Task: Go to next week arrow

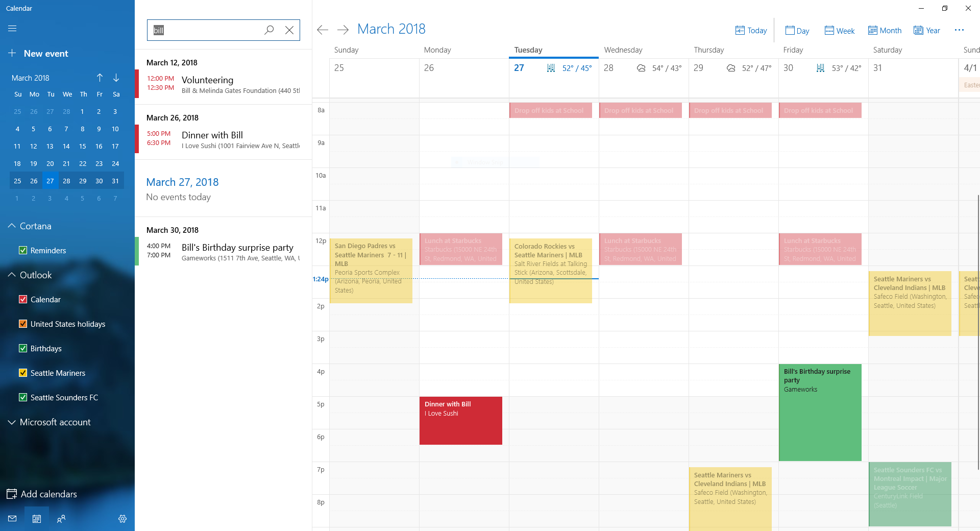Action: [x=343, y=30]
